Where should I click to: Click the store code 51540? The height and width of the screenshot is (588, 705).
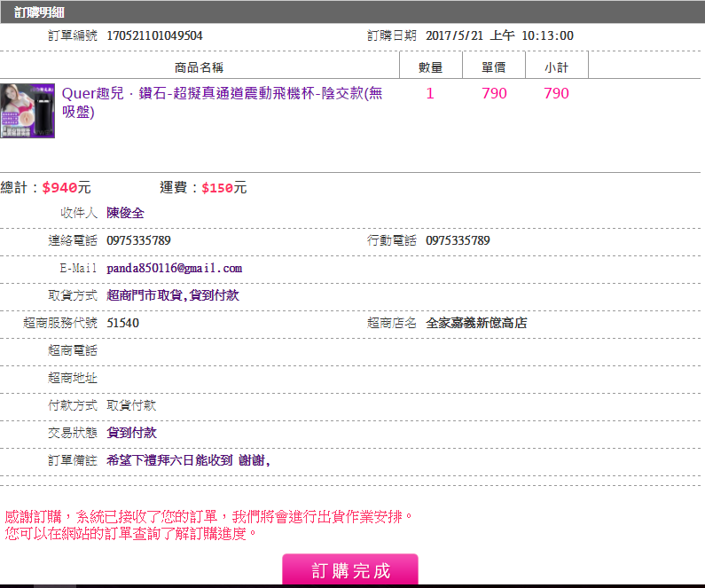(x=122, y=323)
